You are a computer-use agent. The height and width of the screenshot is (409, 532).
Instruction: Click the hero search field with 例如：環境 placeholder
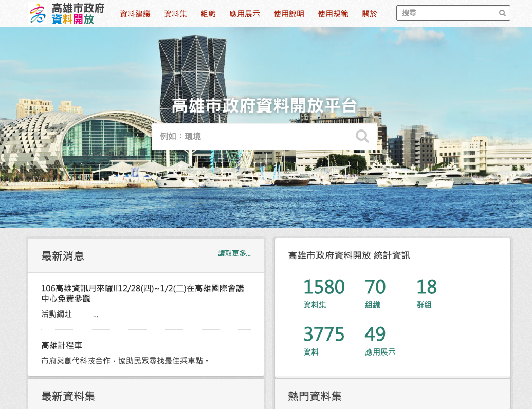[x=252, y=136]
